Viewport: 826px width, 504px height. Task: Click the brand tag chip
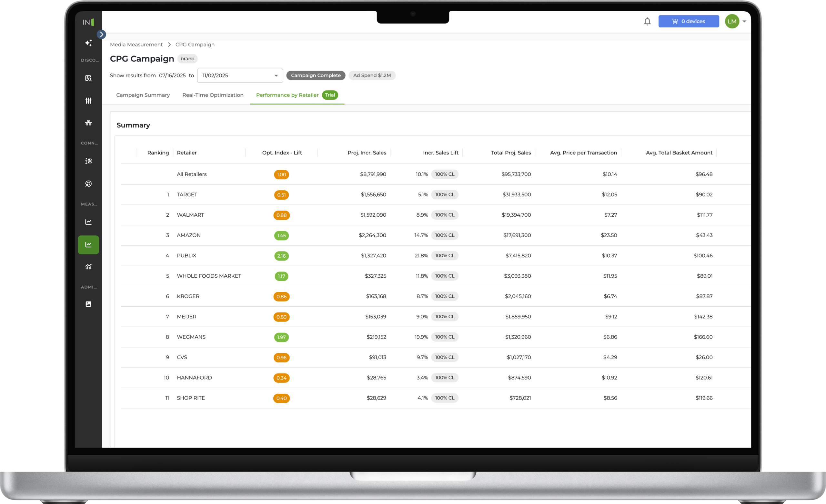187,59
